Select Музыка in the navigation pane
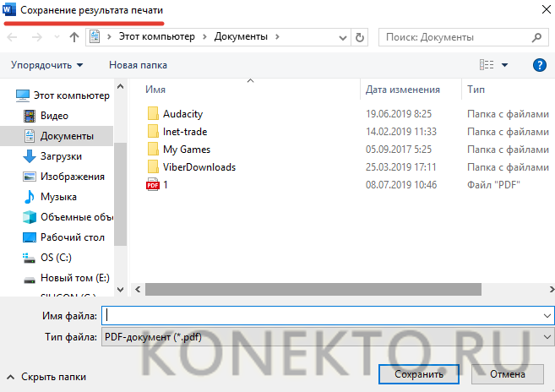Image resolution: width=555 pixels, height=392 pixels. point(59,197)
